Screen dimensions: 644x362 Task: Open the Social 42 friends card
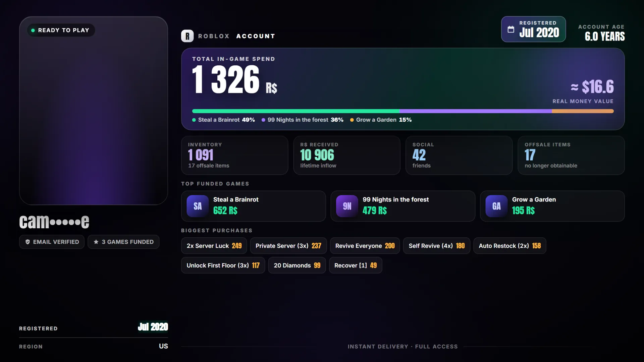click(x=459, y=155)
